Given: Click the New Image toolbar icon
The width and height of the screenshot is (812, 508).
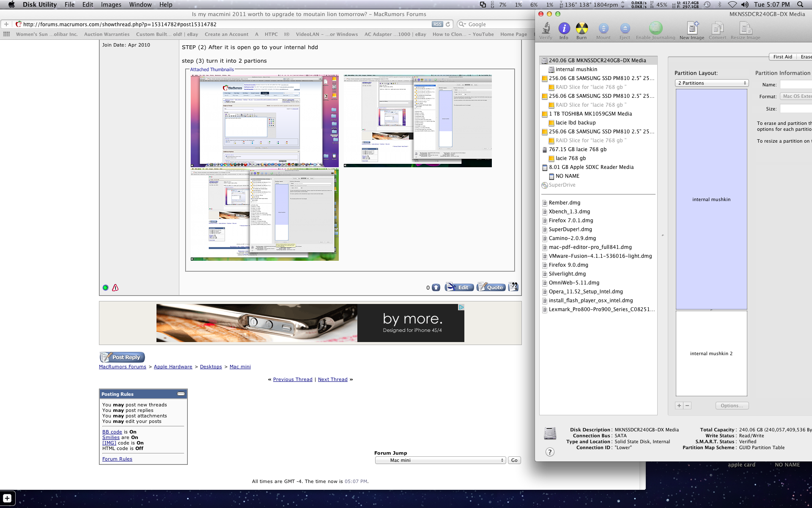Looking at the screenshot, I should point(692,30).
